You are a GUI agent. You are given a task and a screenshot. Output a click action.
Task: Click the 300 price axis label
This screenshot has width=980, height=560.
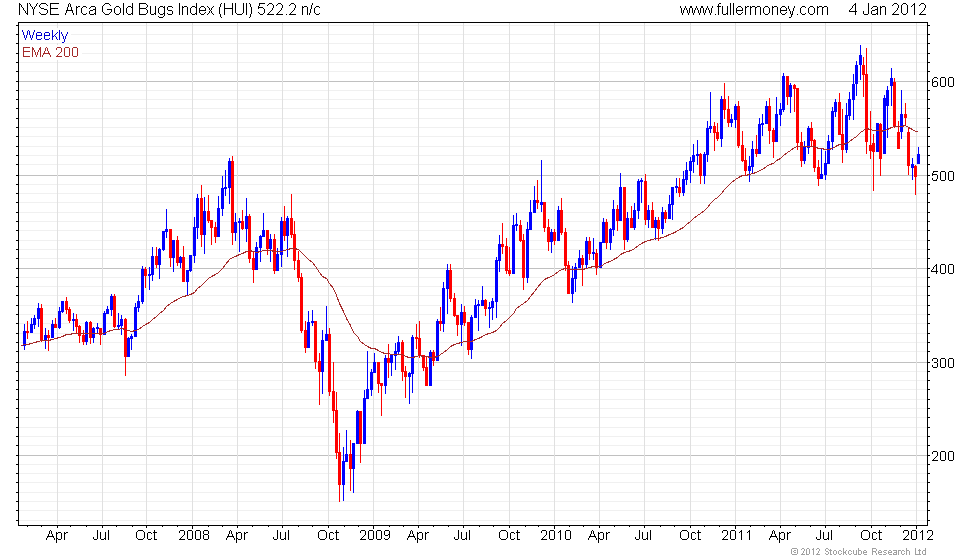click(943, 363)
